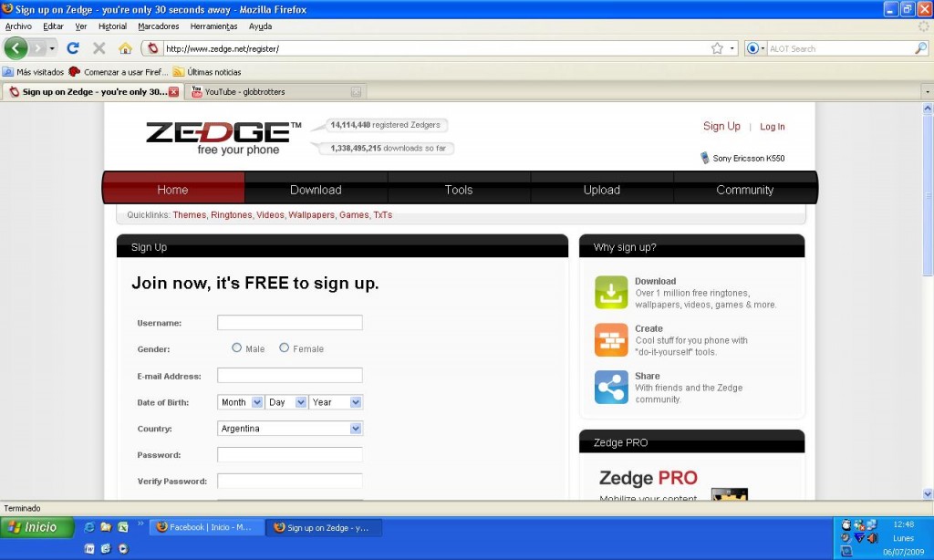
Task: Open the Historial menu
Action: tap(112, 26)
